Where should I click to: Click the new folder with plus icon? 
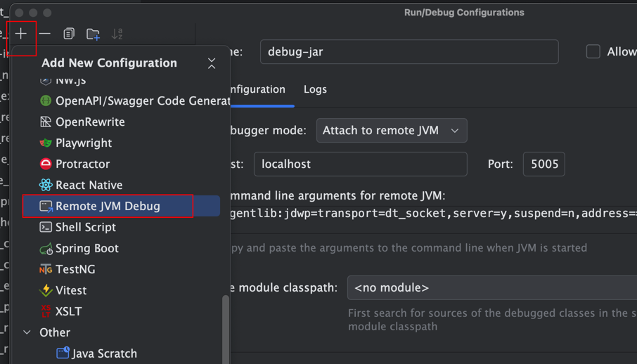tap(93, 34)
